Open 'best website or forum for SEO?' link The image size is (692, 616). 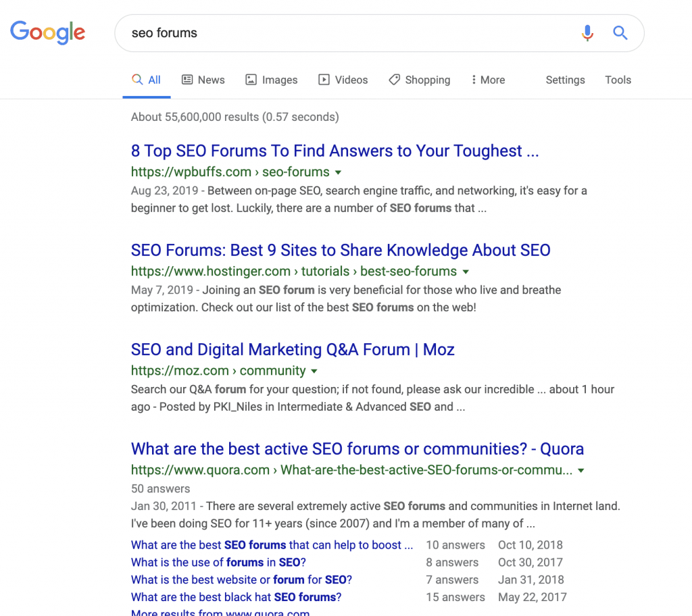coord(241,580)
